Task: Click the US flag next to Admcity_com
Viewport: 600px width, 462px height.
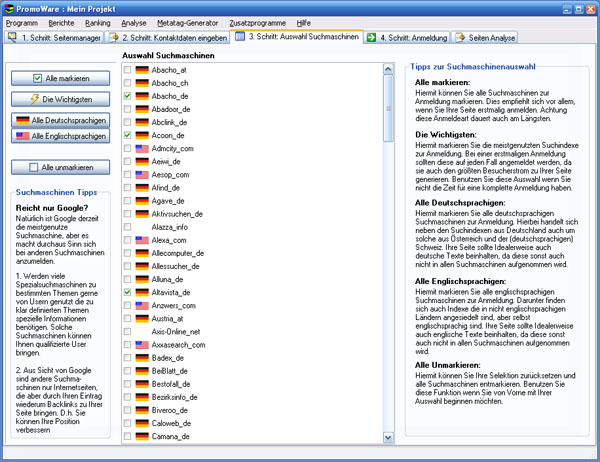Action: point(142,149)
